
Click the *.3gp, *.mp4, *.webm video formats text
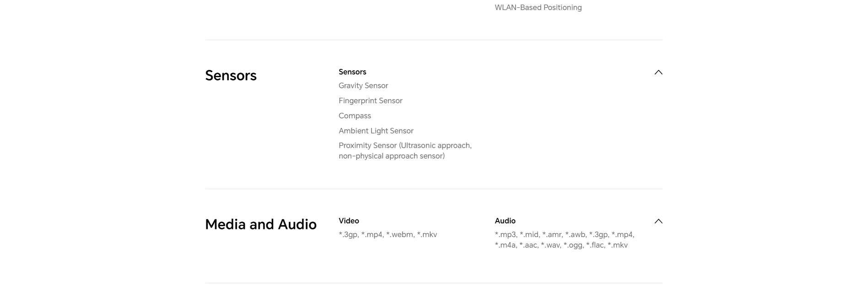pos(388,234)
